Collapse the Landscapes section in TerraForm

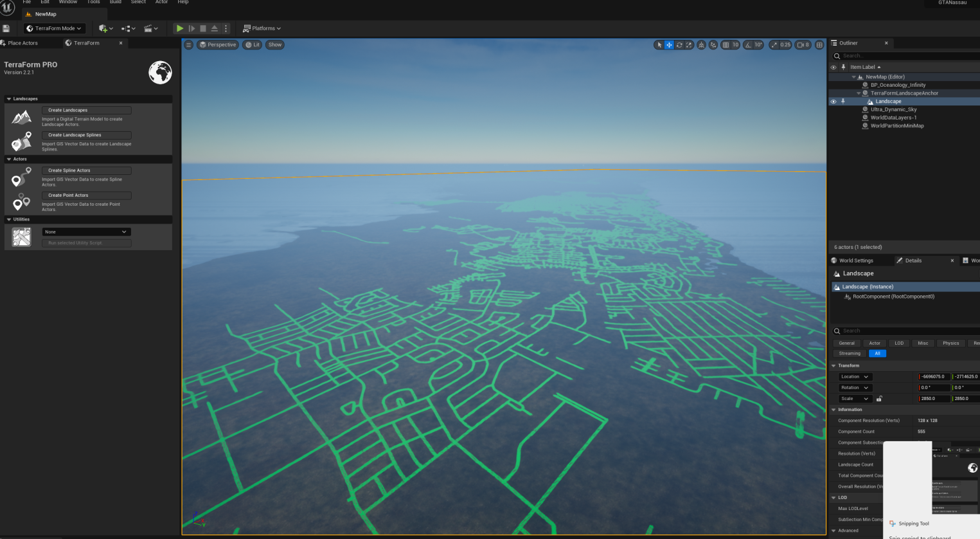pos(9,99)
